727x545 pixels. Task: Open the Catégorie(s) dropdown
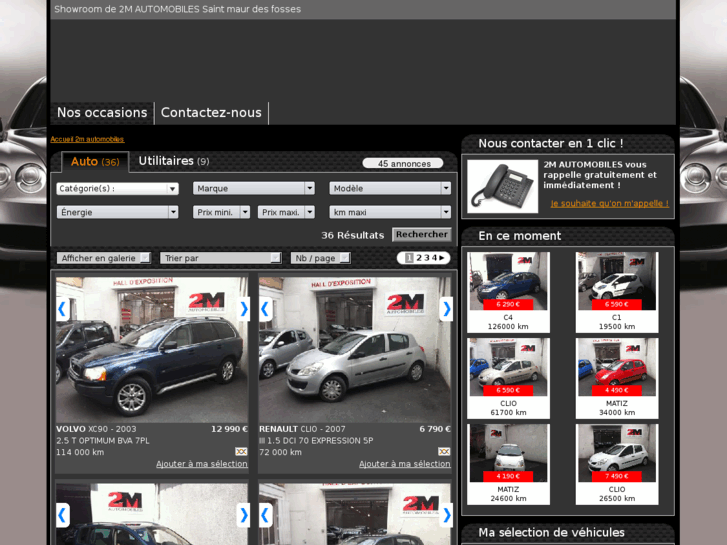click(117, 188)
